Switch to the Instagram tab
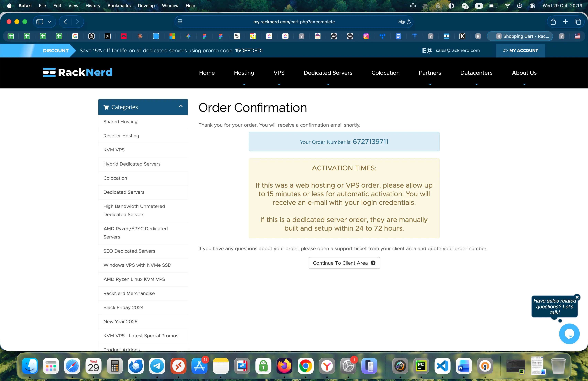Screen dimensions: 588x381 click(x=366, y=36)
